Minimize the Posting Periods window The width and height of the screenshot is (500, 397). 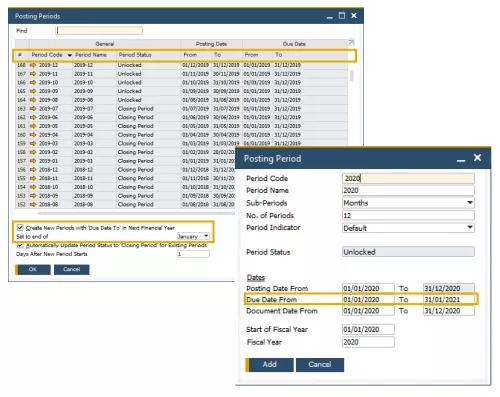330,16
